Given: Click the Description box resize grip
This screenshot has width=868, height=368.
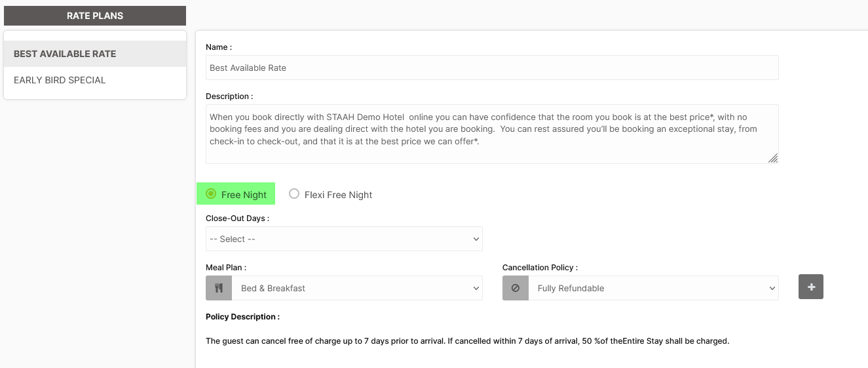Looking at the screenshot, I should (773, 158).
